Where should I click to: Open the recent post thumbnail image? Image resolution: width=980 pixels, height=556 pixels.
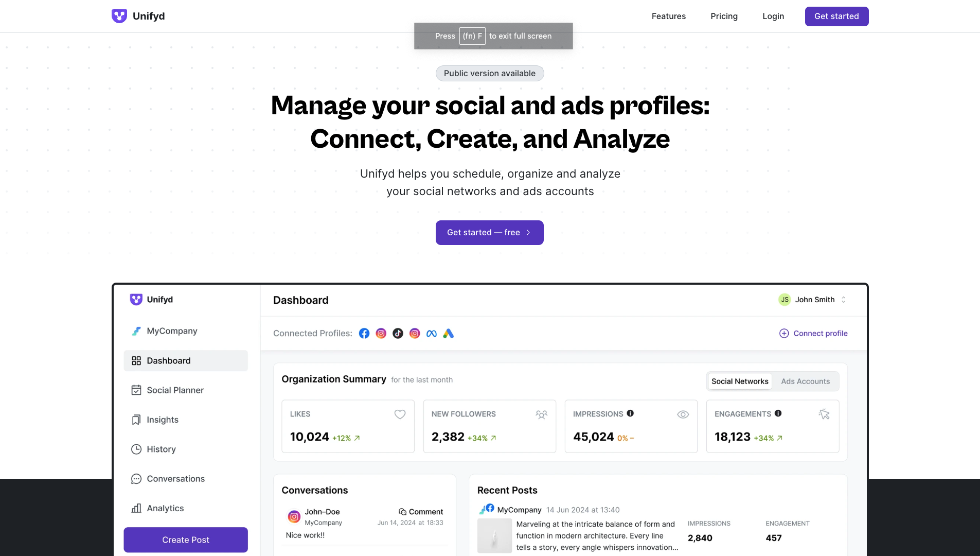tap(494, 536)
